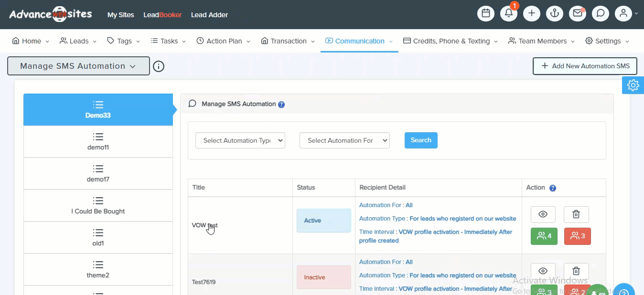
Task: Open the notifications bell icon
Action: tap(509, 13)
